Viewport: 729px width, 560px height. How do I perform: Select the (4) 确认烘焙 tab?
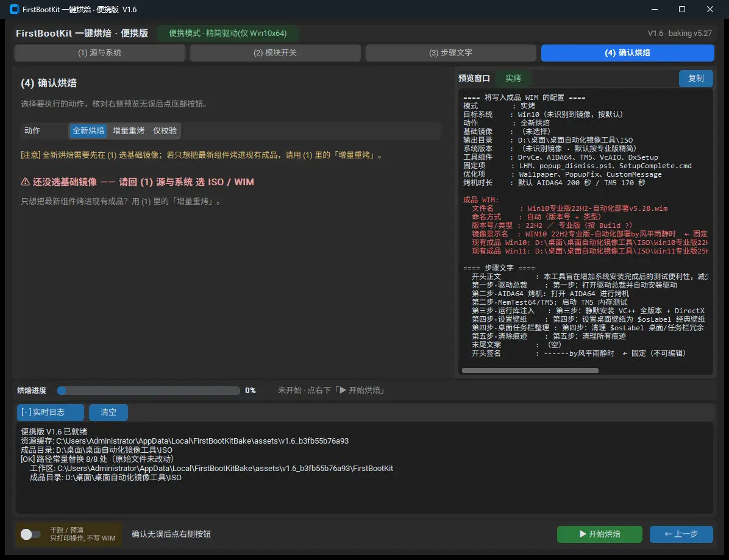click(x=628, y=53)
